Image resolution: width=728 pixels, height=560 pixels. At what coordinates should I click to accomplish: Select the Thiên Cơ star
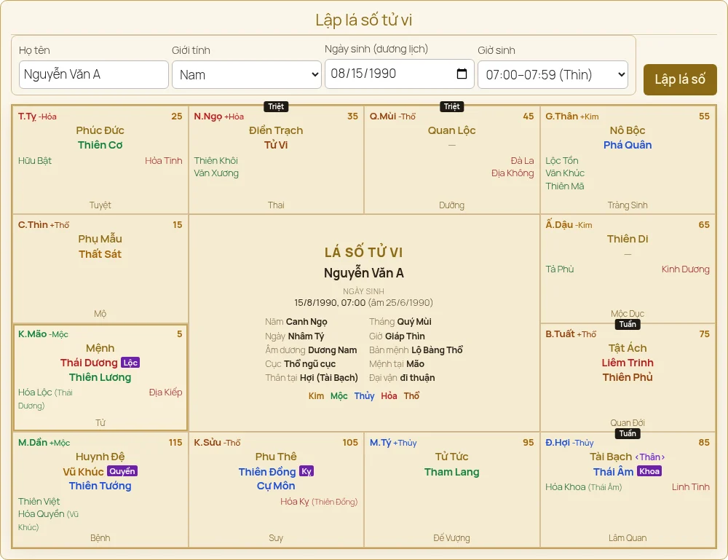pos(100,145)
